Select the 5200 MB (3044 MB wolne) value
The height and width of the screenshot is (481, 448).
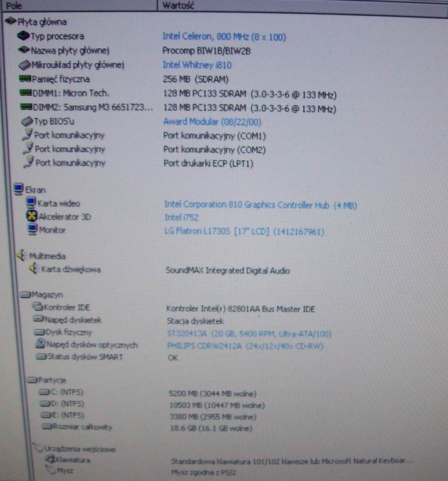(x=212, y=393)
